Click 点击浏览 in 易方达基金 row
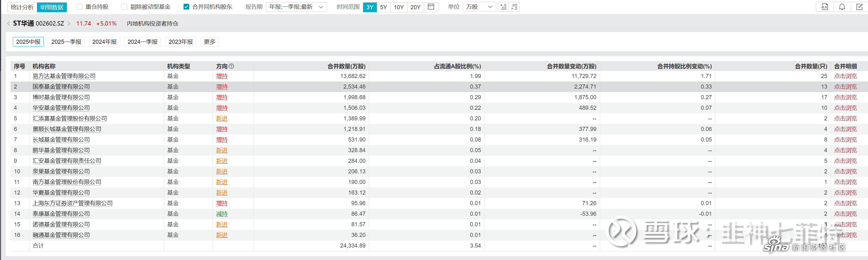868x260 pixels. [x=845, y=76]
